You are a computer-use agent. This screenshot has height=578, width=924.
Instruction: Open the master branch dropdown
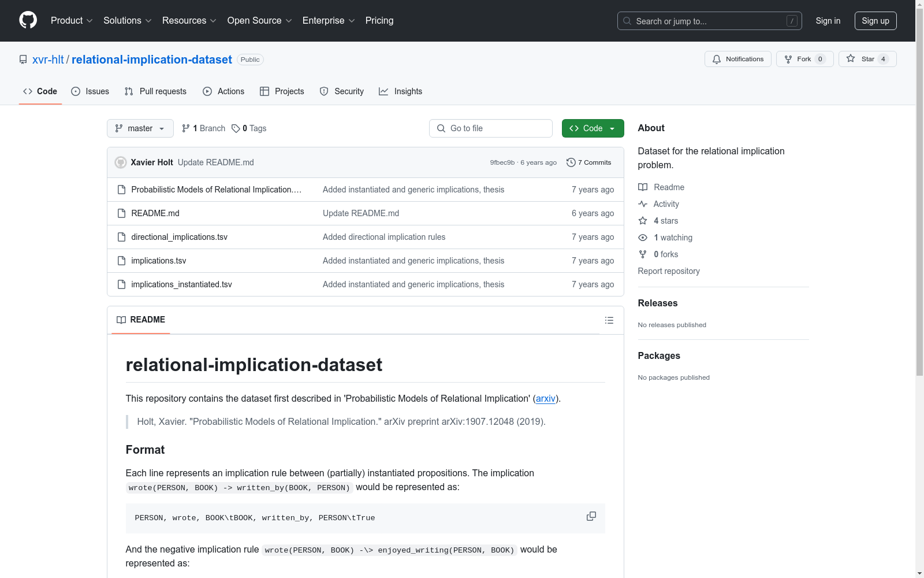140,128
